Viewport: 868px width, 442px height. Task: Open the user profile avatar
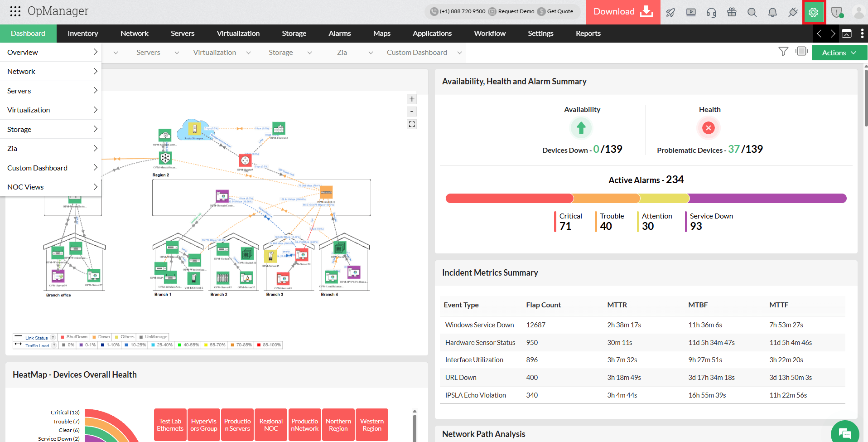click(x=858, y=12)
